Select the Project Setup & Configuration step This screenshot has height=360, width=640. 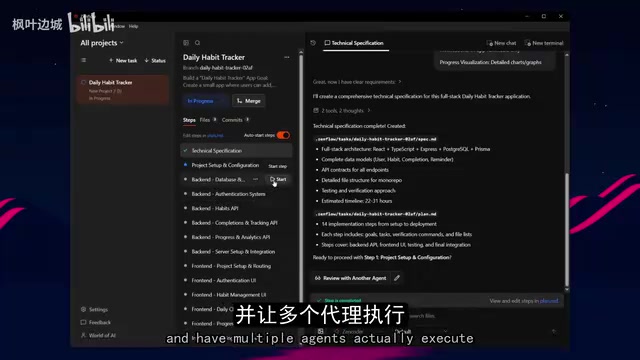pos(225,165)
